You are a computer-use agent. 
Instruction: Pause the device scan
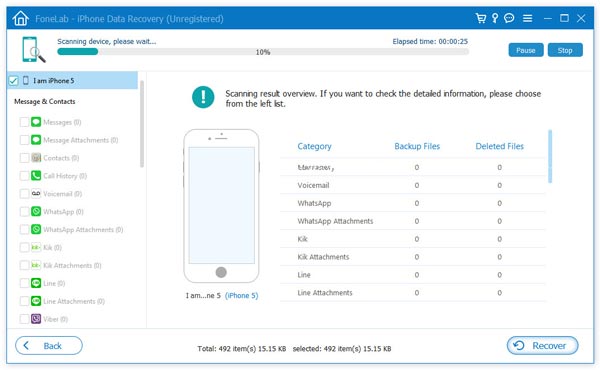click(x=526, y=50)
